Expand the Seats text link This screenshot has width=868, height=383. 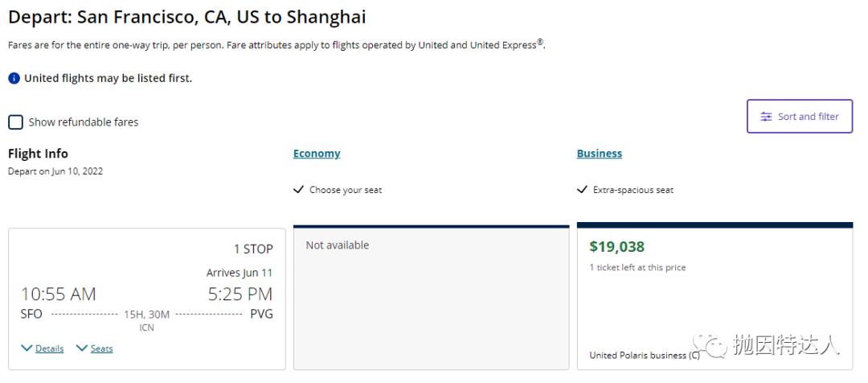pos(101,348)
